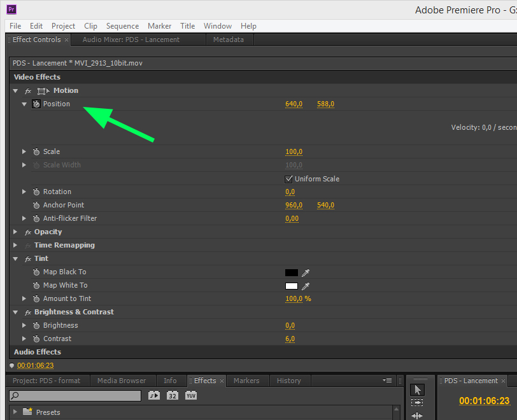Viewport: 517px width, 420px height.
Task: Open the Markers tab
Action: point(246,381)
